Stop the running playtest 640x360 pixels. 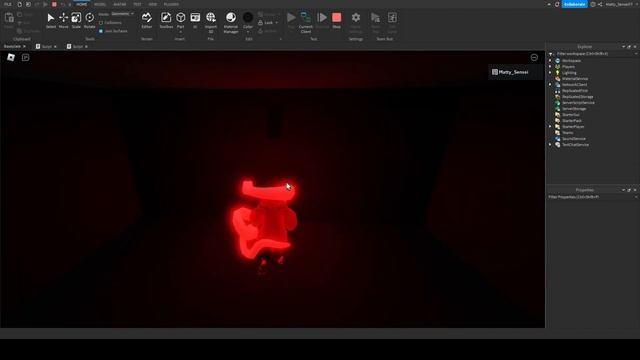[x=336, y=20]
